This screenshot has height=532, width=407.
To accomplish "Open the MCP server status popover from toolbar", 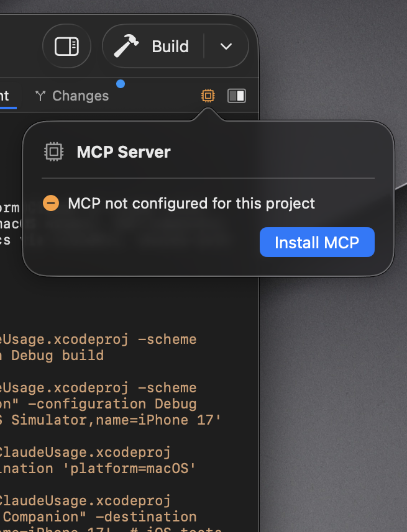I will click(208, 96).
